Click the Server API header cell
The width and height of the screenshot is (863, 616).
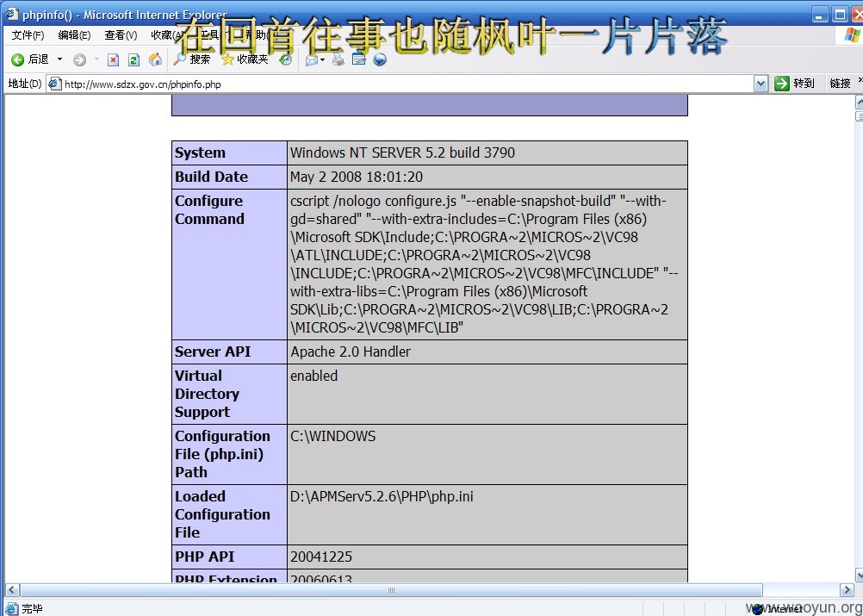click(229, 352)
